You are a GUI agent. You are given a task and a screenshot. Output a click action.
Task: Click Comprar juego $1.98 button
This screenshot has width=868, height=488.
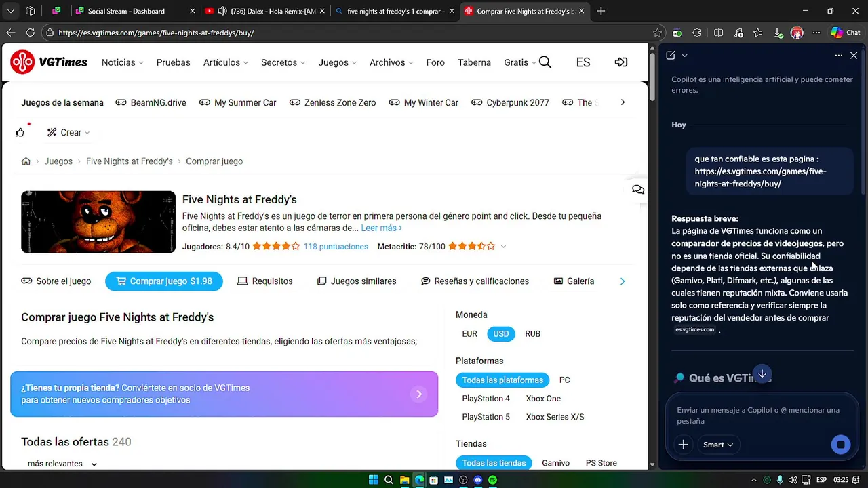(x=164, y=281)
